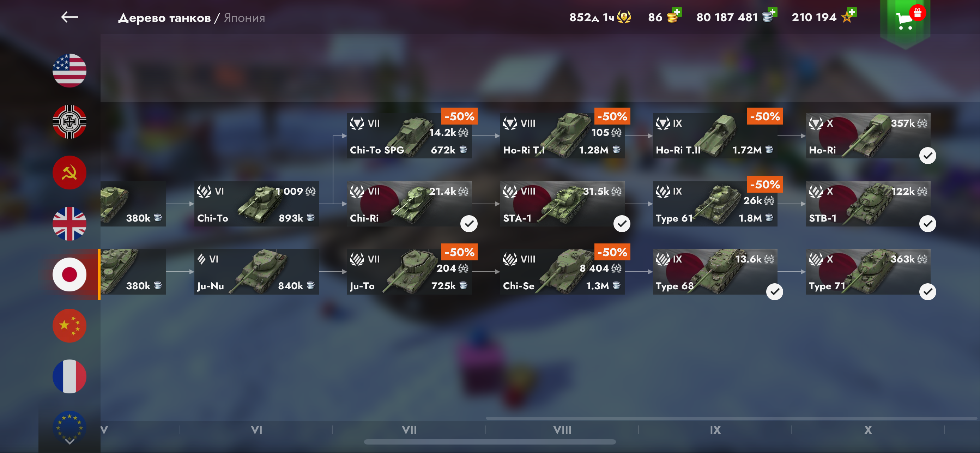The width and height of the screenshot is (980, 453).
Task: Click the checkmark on STA-1 tank
Action: coord(622,224)
